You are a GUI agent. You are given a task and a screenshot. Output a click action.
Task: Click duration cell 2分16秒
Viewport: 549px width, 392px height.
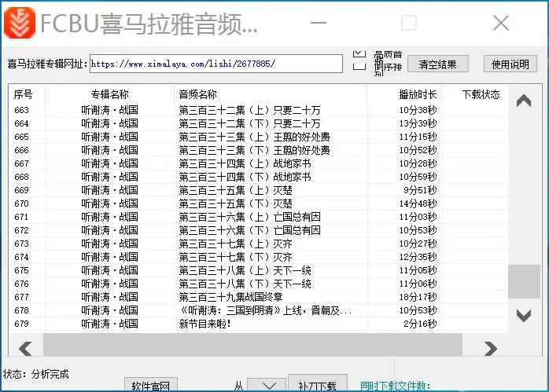click(420, 324)
